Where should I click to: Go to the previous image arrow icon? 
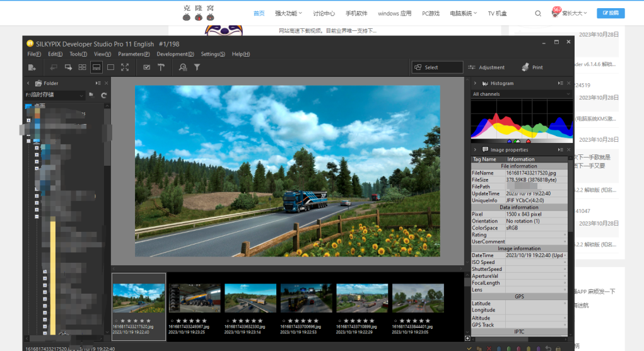[x=54, y=67]
